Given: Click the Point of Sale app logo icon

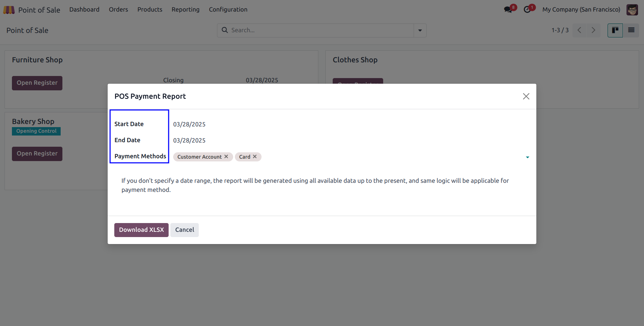Looking at the screenshot, I should (x=9, y=10).
